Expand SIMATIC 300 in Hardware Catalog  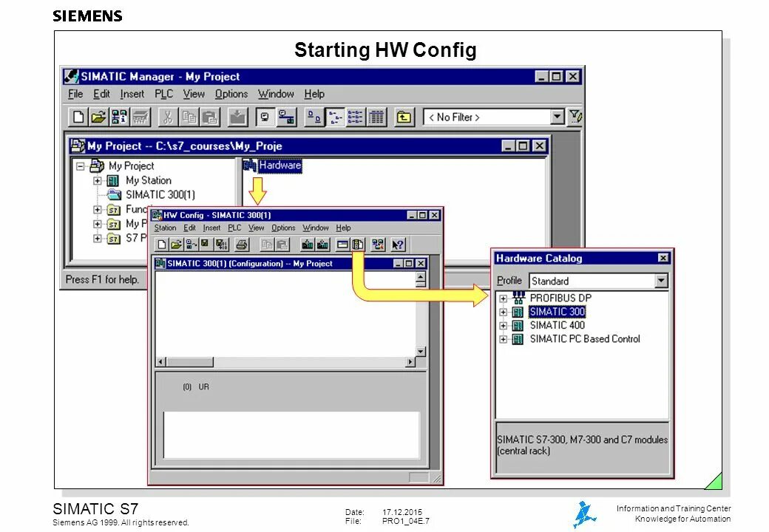click(503, 312)
